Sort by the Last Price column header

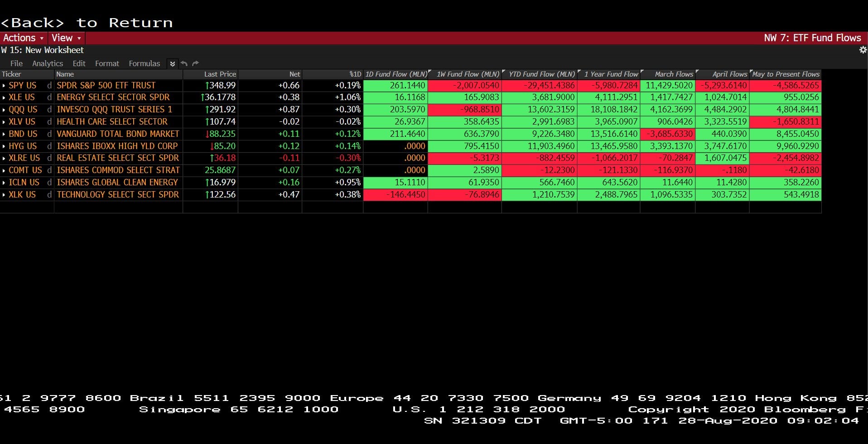click(211, 74)
